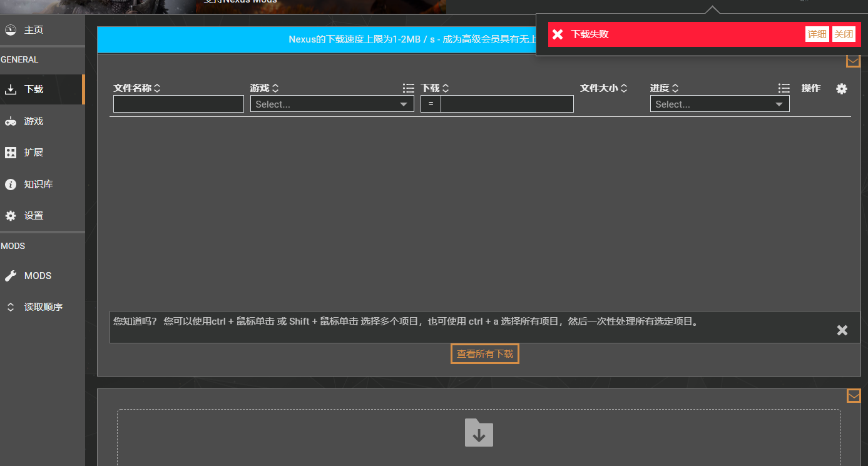Sort table by 游戏 column
This screenshot has width=868, height=466.
(x=264, y=88)
